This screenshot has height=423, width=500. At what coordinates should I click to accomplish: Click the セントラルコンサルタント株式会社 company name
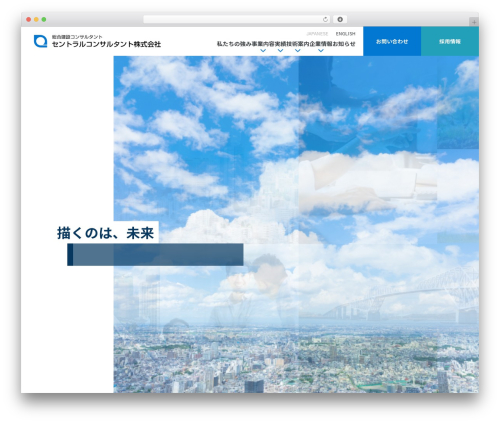[106, 44]
